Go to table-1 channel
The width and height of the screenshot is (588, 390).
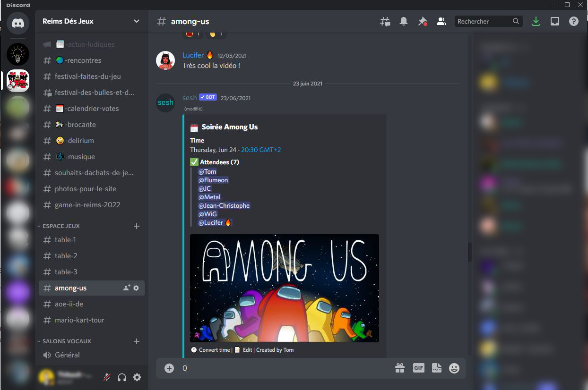[92, 240]
